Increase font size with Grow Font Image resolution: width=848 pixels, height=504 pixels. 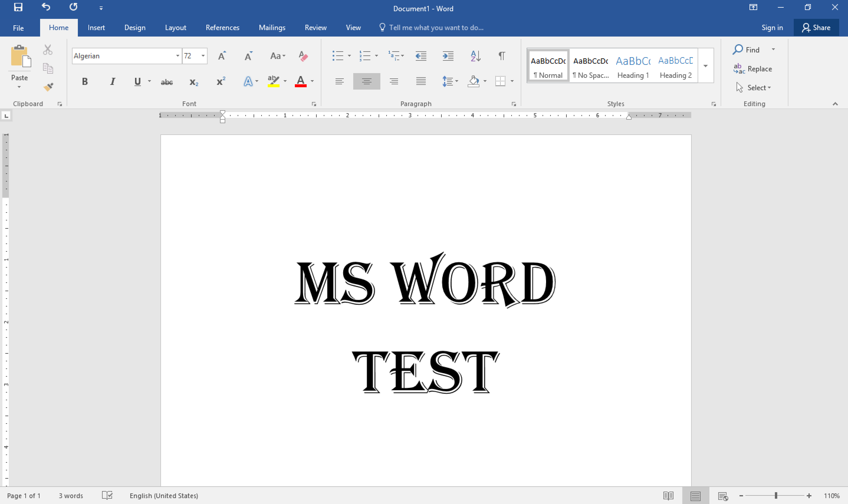coord(222,56)
